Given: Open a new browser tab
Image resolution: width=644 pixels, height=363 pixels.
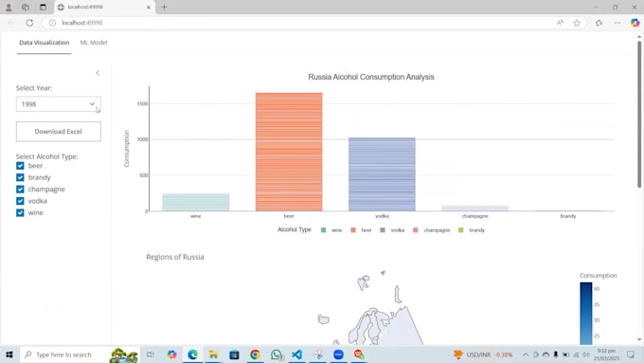Looking at the screenshot, I should [x=164, y=7].
